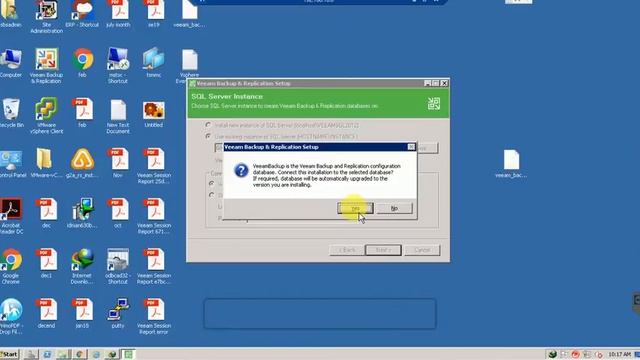
Task: Cancel the Veeam setup wizard
Action: 422,250
